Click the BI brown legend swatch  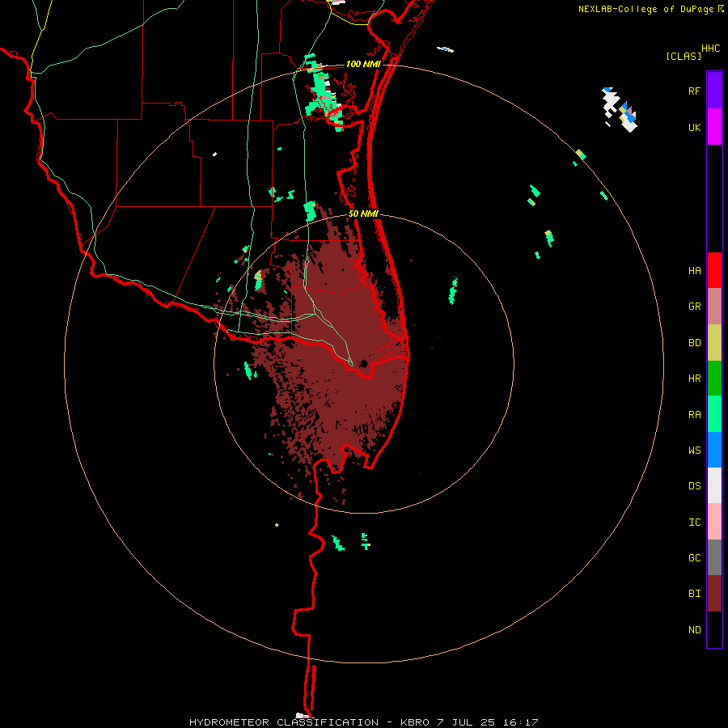point(714,594)
